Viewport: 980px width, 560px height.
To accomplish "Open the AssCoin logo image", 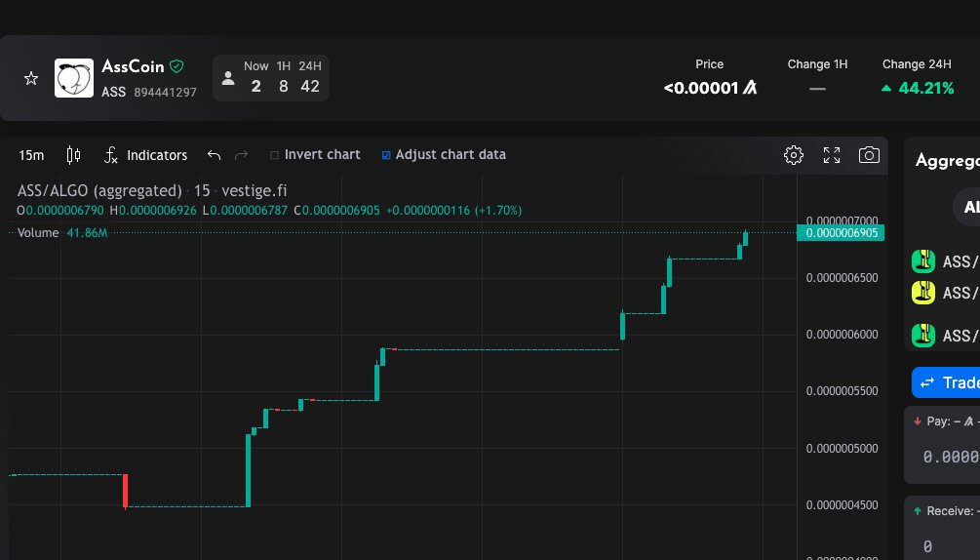I will click(x=74, y=78).
